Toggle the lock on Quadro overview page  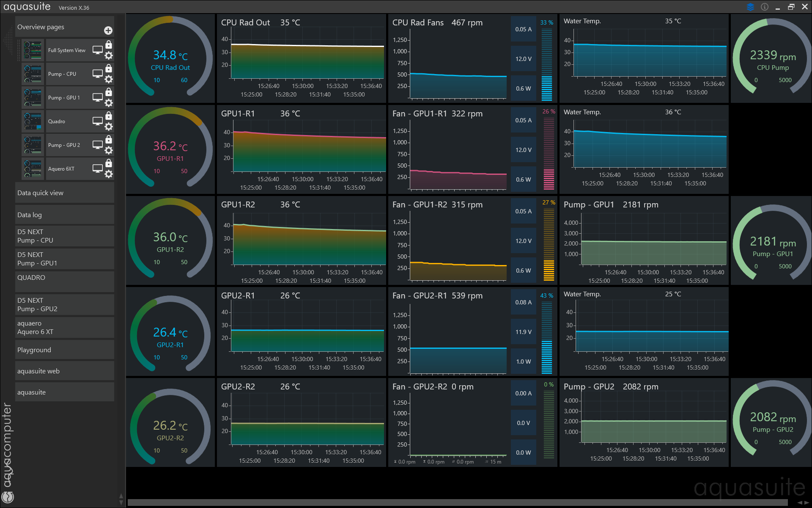point(109,116)
